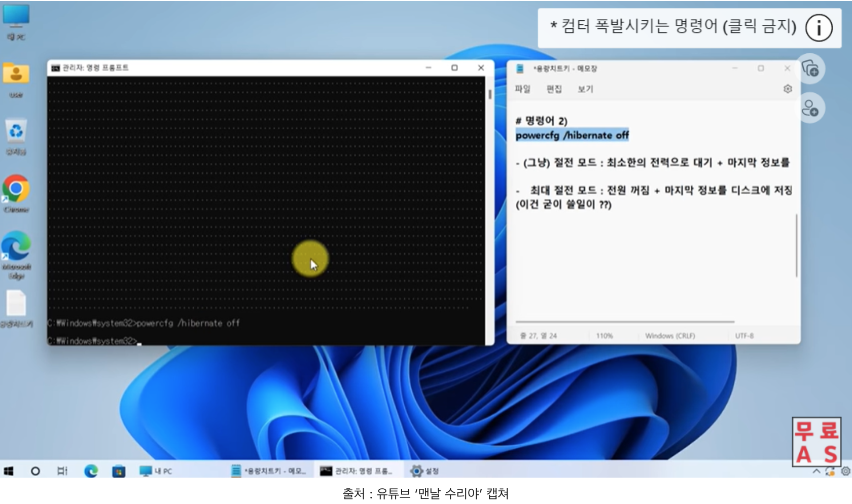Click the info icon in the top banner
The width and height of the screenshot is (852, 504).
819,27
